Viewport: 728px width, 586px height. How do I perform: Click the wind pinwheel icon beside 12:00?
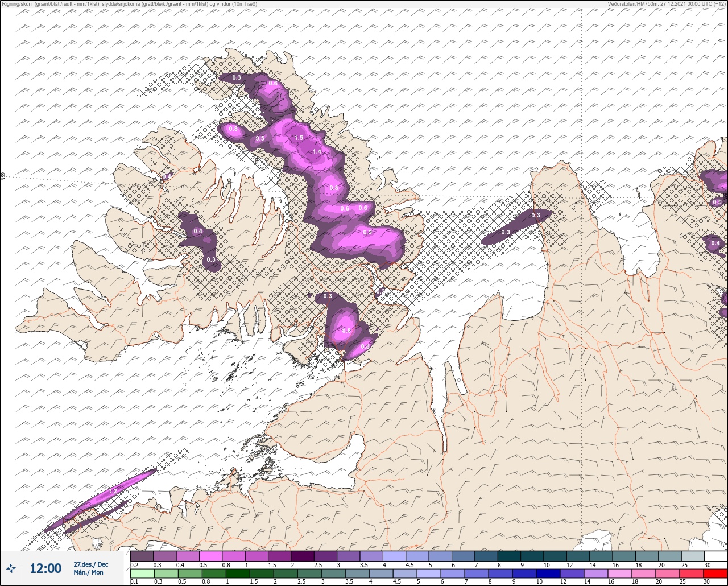11,568
